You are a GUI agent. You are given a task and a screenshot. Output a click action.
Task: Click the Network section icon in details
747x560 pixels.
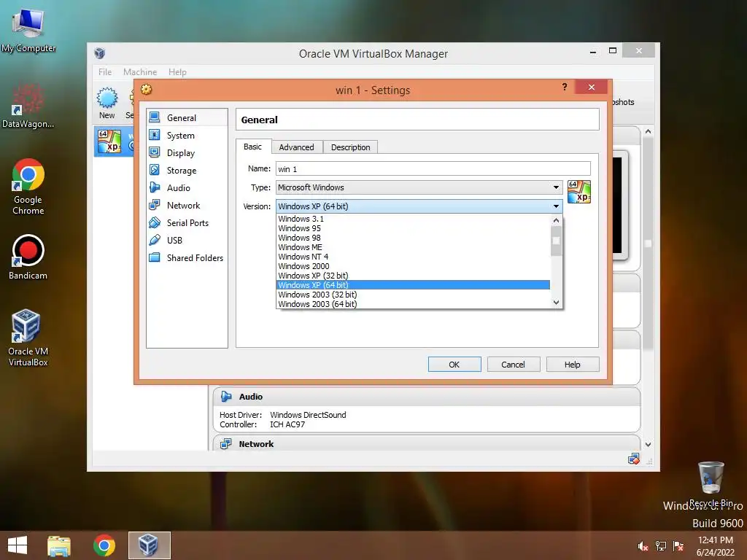point(226,444)
